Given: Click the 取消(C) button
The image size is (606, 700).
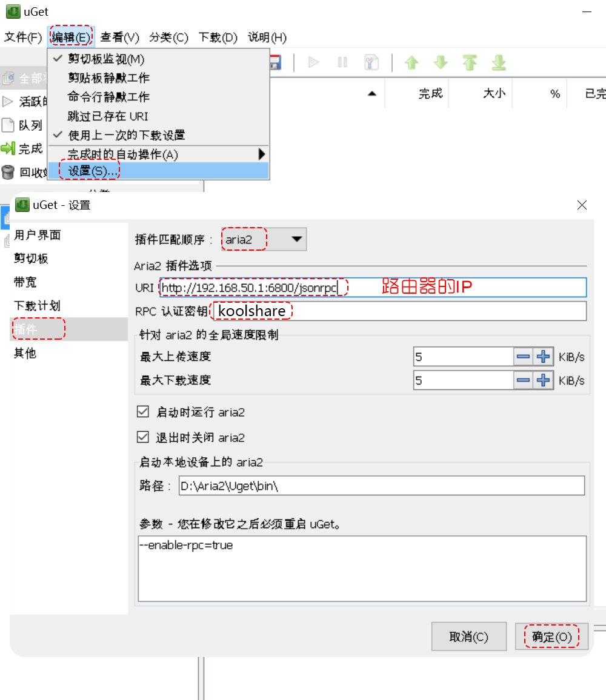Looking at the screenshot, I should 469,636.
